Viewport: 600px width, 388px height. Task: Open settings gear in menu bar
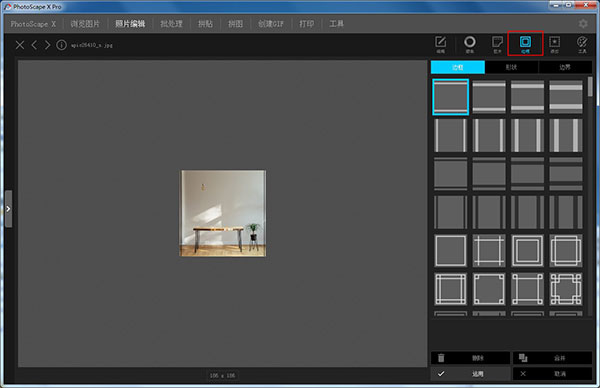pyautogui.click(x=583, y=24)
